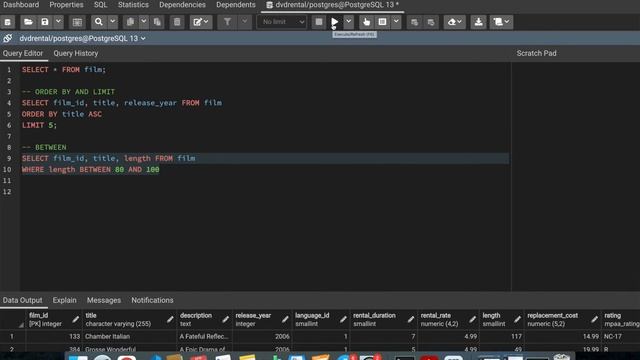Save the query with the floppy disk icon
640x360 pixels.
45,22
